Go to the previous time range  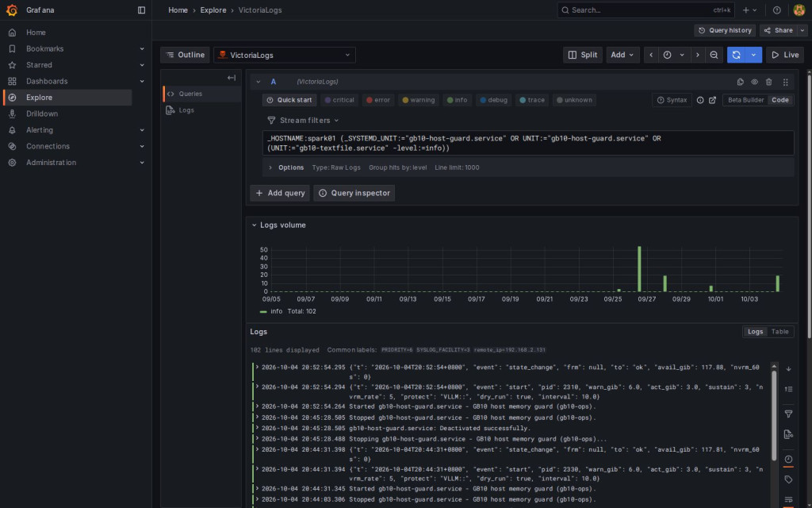tap(651, 55)
